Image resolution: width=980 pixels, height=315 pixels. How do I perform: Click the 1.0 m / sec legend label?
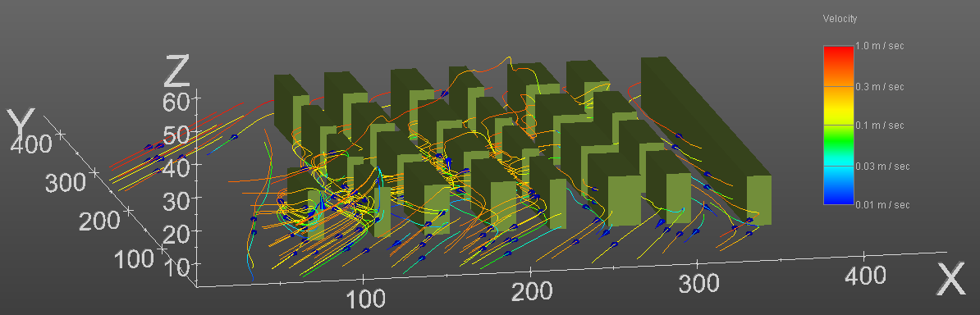[880, 46]
